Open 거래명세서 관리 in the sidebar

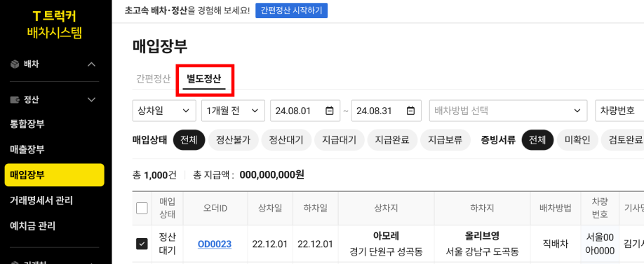(41, 200)
